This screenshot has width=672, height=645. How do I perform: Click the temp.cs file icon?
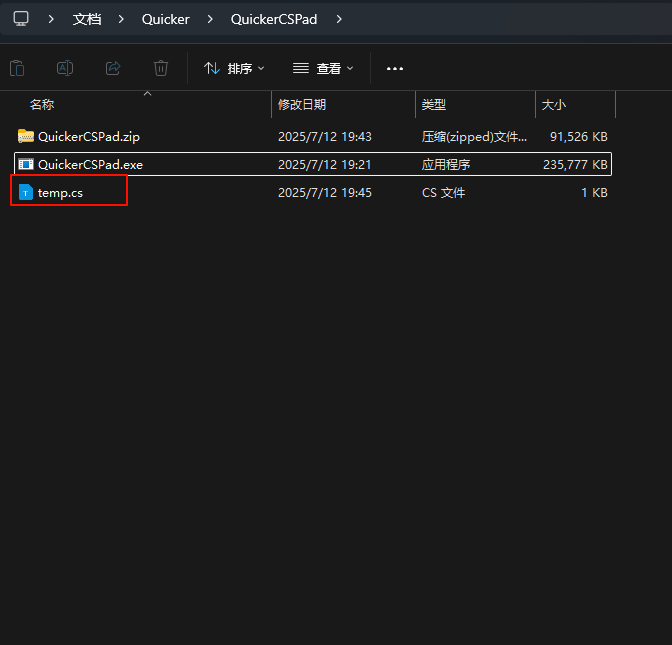click(x=26, y=192)
